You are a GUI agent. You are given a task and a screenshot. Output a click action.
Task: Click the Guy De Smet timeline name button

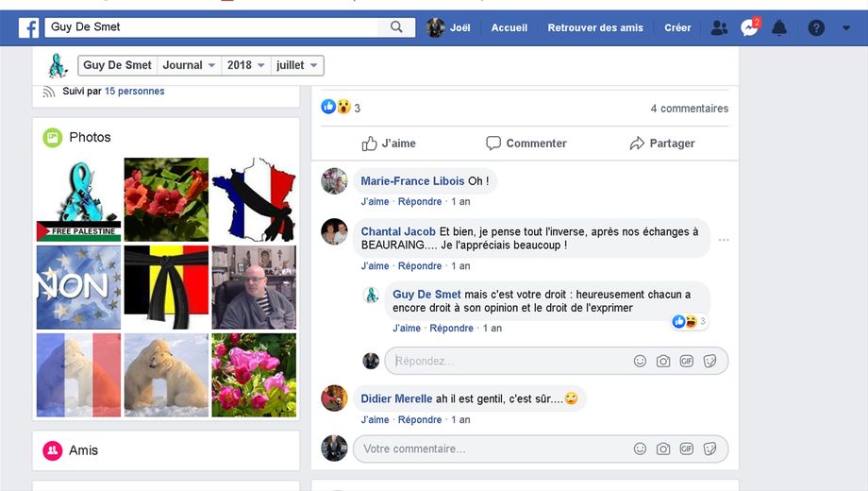tap(117, 65)
